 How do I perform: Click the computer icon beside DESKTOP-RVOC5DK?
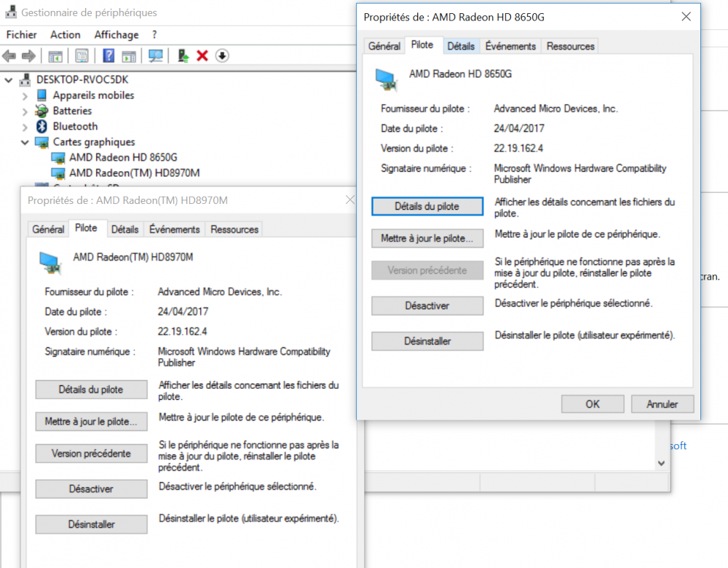[x=25, y=79]
